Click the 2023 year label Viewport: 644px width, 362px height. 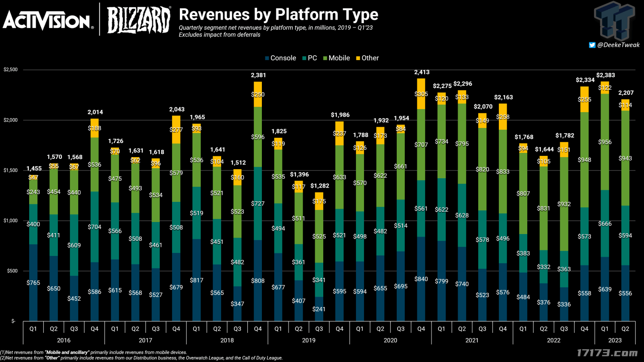(615, 340)
